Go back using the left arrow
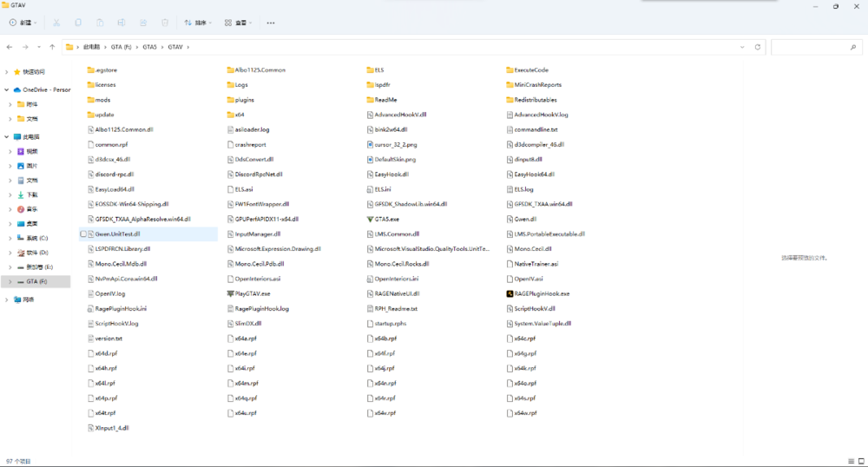This screenshot has width=868, height=467. pyautogui.click(x=10, y=47)
